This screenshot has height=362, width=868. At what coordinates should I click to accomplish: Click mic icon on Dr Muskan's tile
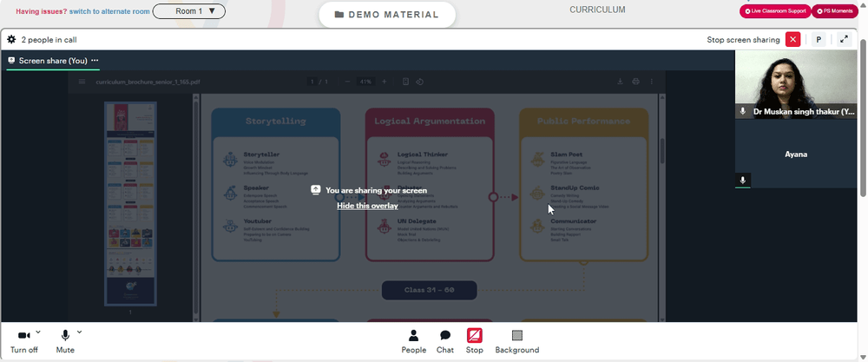tap(743, 111)
